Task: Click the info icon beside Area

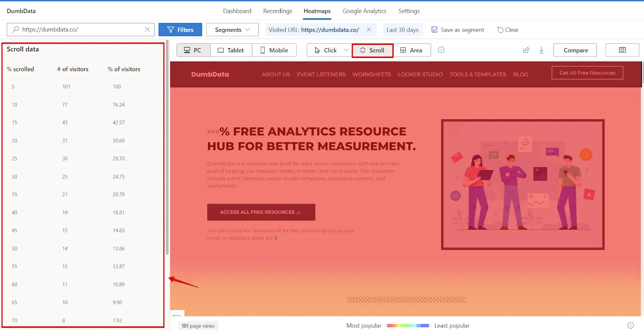Action: point(441,50)
